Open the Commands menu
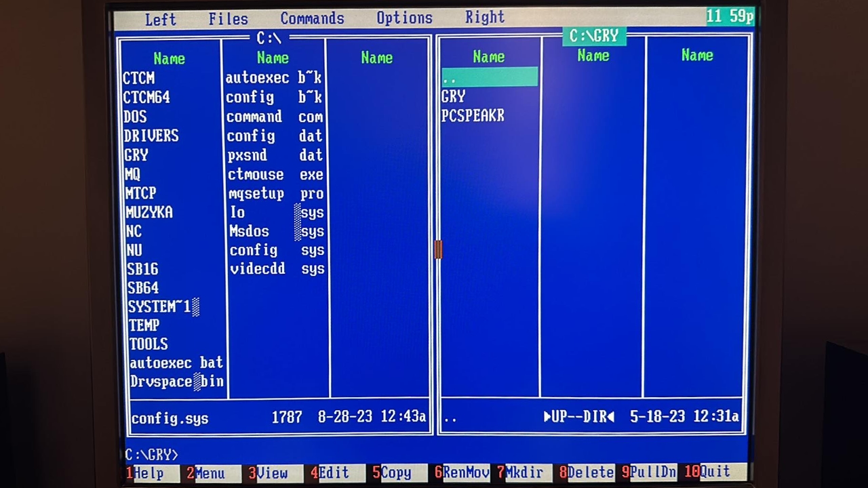The height and width of the screenshot is (488, 868). click(312, 18)
